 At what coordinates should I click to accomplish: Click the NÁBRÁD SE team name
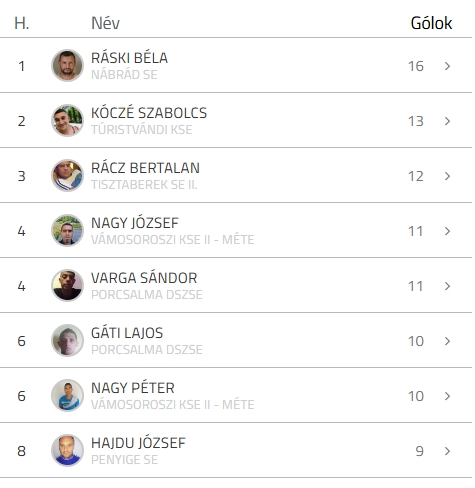pyautogui.click(x=124, y=75)
